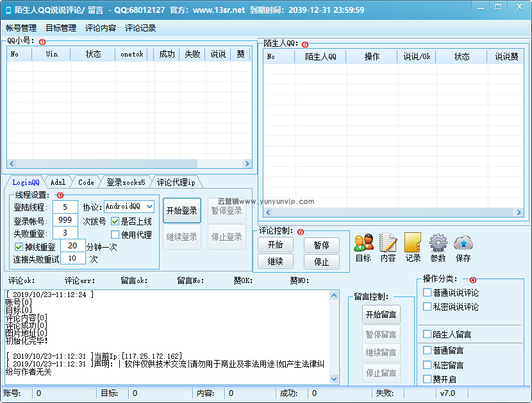Click the 保存 cloud upload icon
The image size is (532, 403).
pyautogui.click(x=463, y=248)
